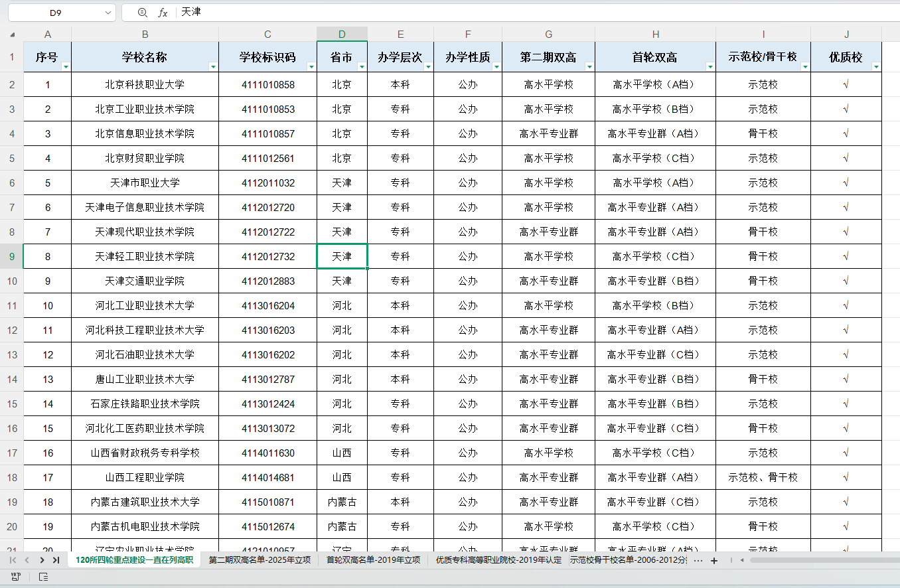Open the 省市 column filter dropdown
The height and width of the screenshot is (588, 900).
coord(362,66)
